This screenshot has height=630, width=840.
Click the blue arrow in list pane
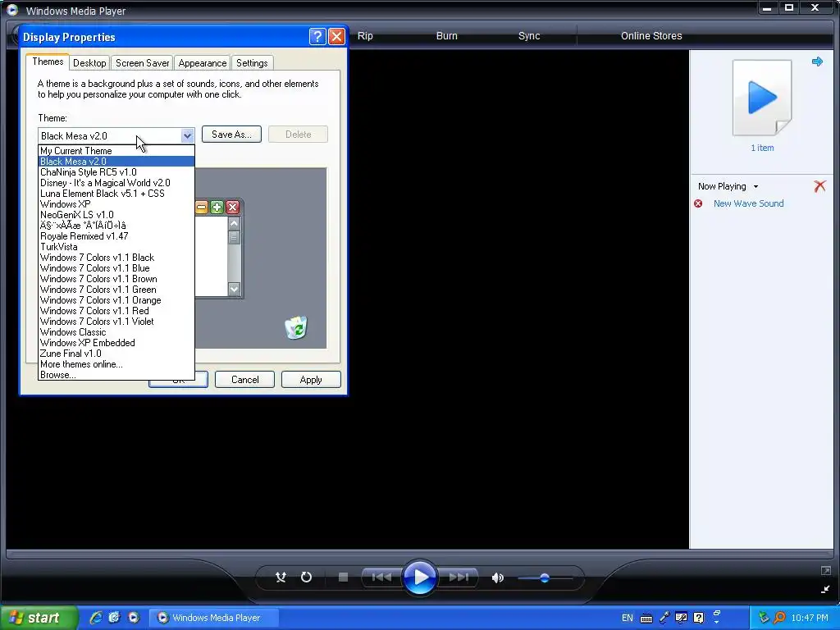coord(817,62)
